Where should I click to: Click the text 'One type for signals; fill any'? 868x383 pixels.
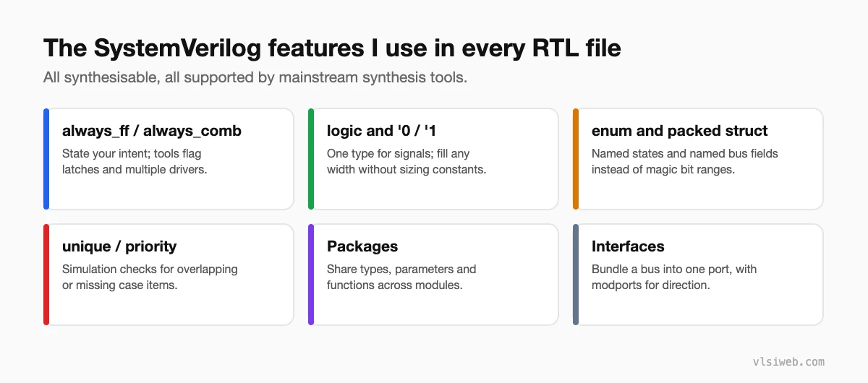coord(399,154)
